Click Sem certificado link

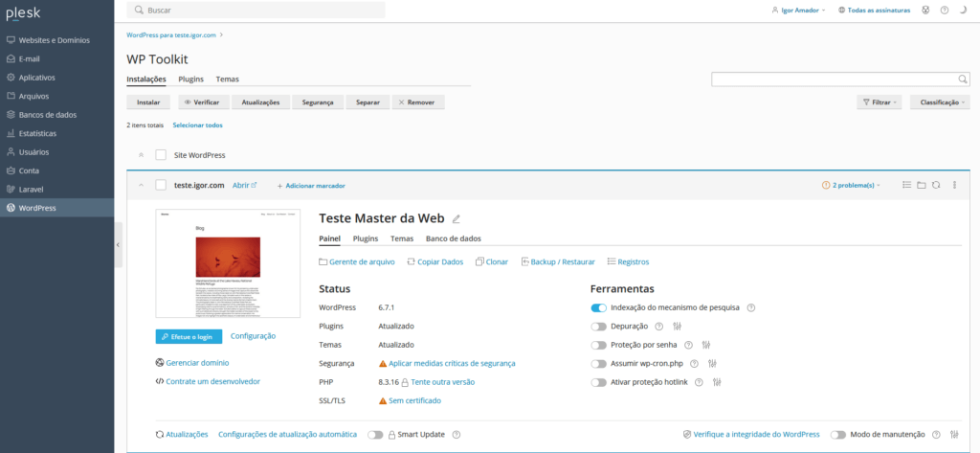415,400
